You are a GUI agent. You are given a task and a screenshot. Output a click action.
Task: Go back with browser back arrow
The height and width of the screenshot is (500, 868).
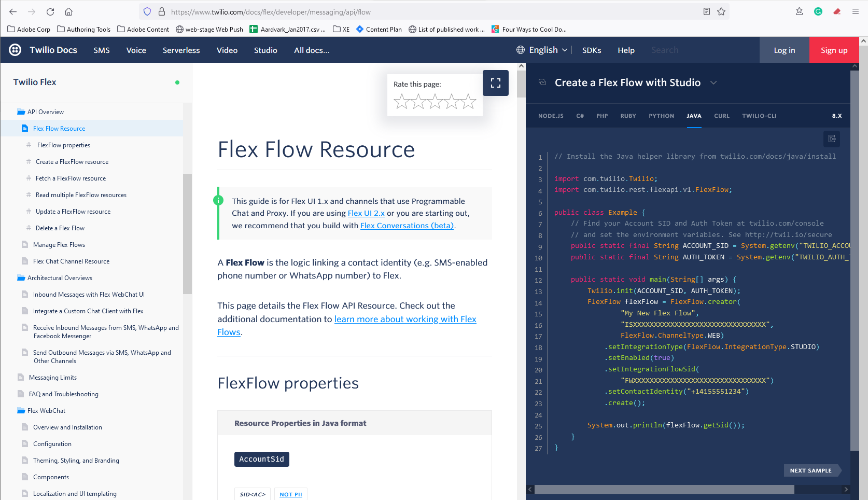click(13, 11)
